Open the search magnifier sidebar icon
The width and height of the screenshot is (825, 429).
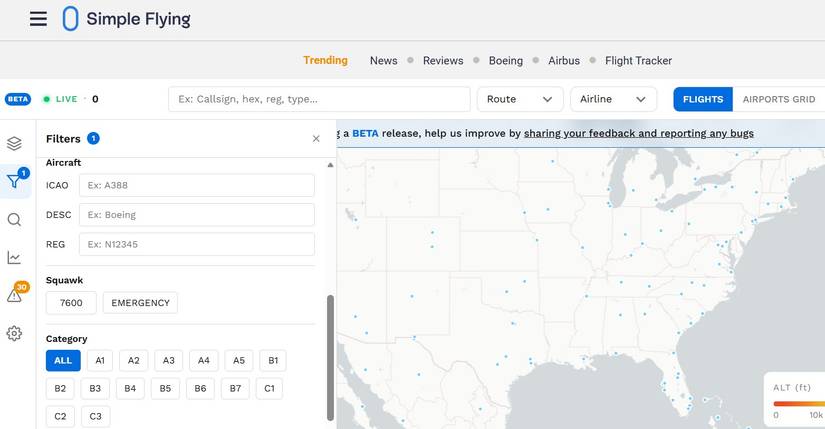[14, 220]
